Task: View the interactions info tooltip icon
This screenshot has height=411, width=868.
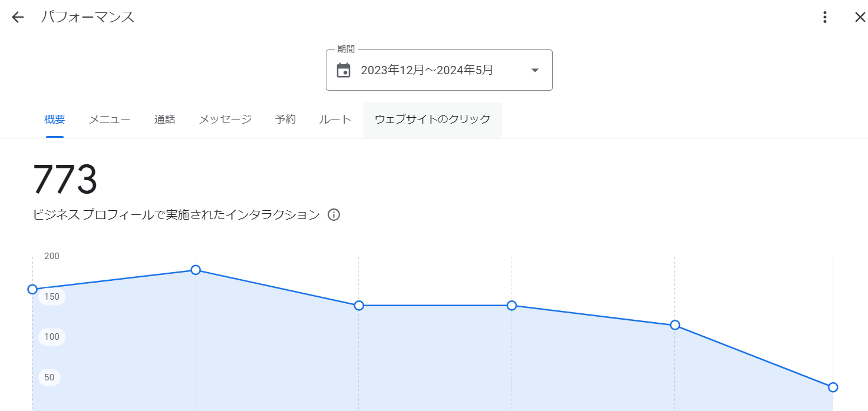Action: click(334, 215)
